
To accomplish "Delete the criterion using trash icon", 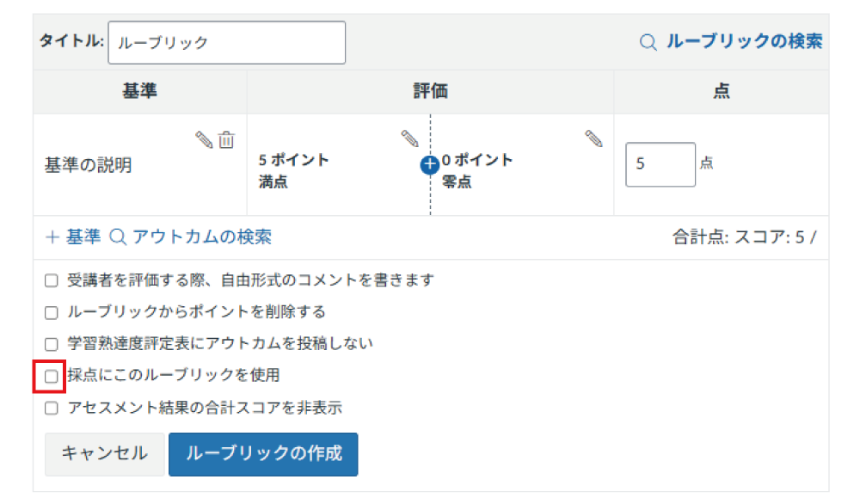I will coord(226,140).
